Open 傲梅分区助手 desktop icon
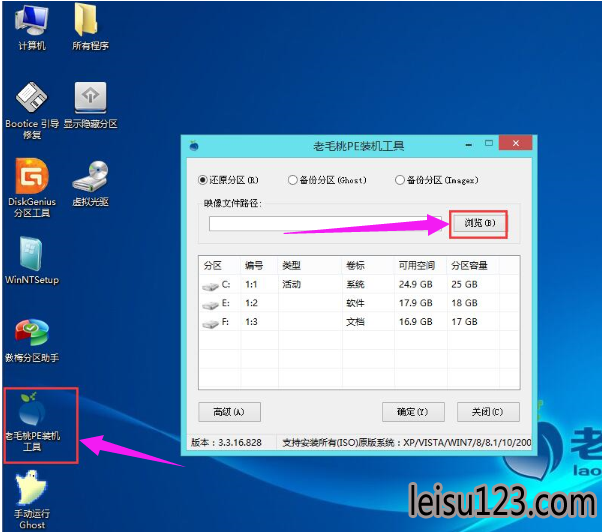The image size is (602, 532). [32, 341]
